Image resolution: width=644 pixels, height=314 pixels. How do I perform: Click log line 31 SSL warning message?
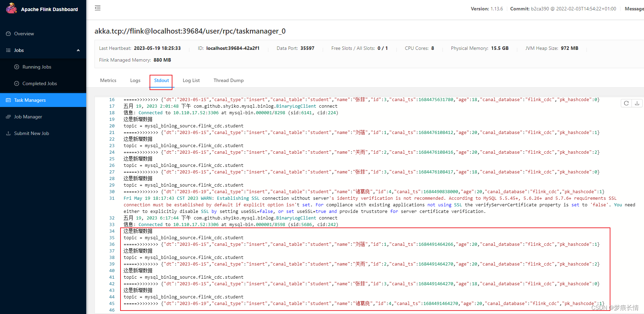tap(379, 205)
